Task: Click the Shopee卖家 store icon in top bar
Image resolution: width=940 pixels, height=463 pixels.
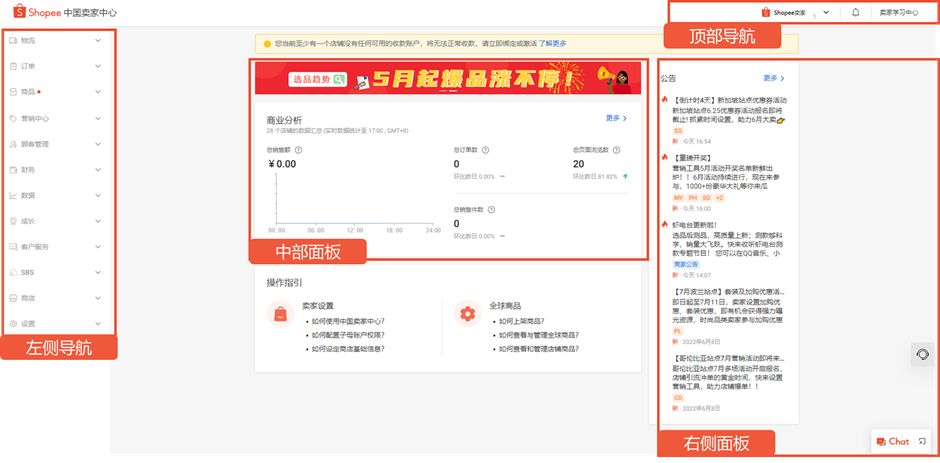Action: [x=766, y=12]
